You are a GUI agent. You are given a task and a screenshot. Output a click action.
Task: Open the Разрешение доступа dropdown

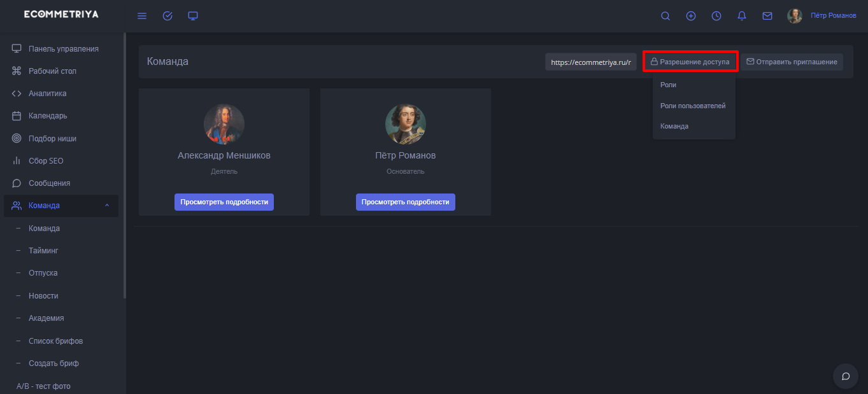point(690,62)
